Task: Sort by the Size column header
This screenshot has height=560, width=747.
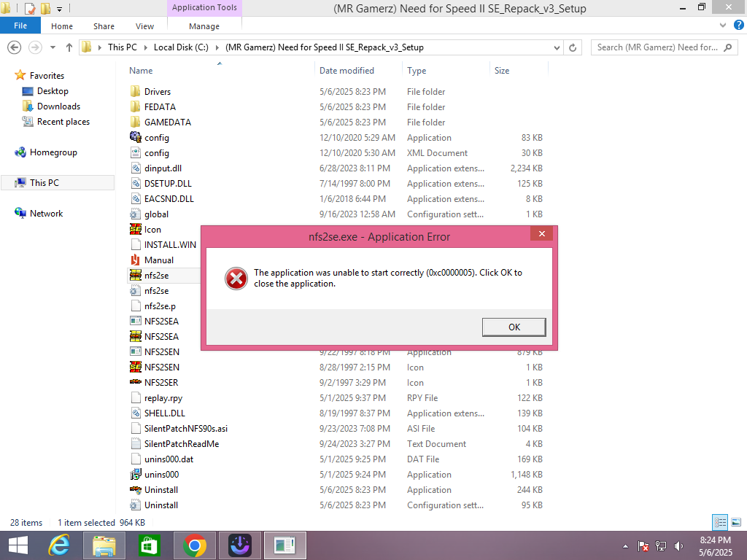Action: pyautogui.click(x=502, y=71)
